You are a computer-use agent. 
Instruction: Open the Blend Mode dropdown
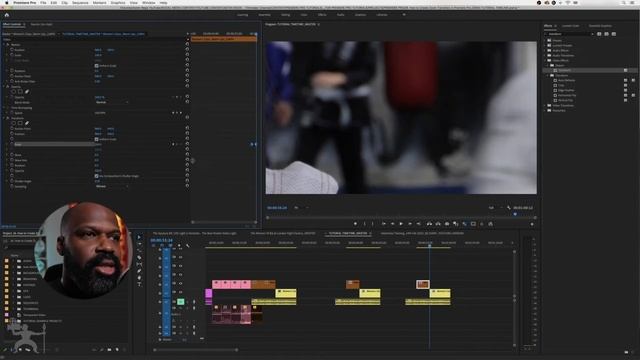[112, 102]
